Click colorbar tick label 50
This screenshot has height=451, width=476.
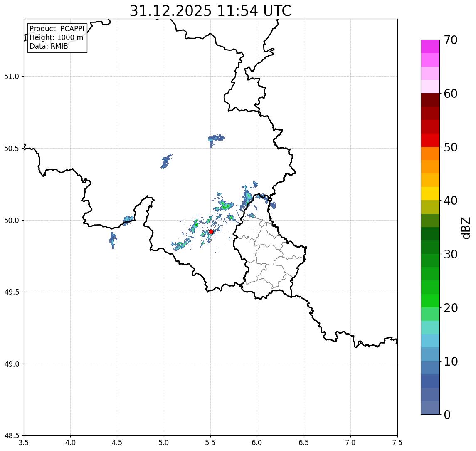(451, 147)
